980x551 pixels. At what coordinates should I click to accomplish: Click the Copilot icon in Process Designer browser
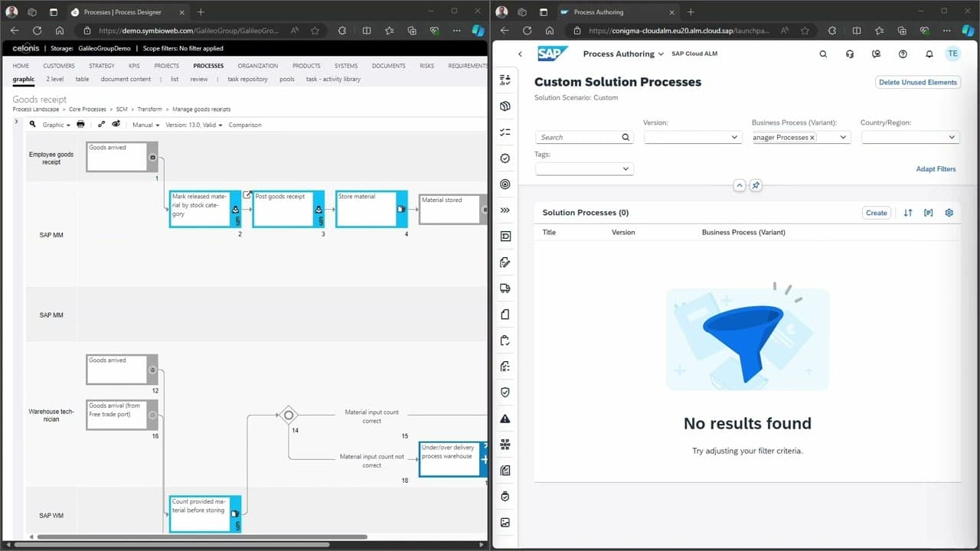point(478,31)
